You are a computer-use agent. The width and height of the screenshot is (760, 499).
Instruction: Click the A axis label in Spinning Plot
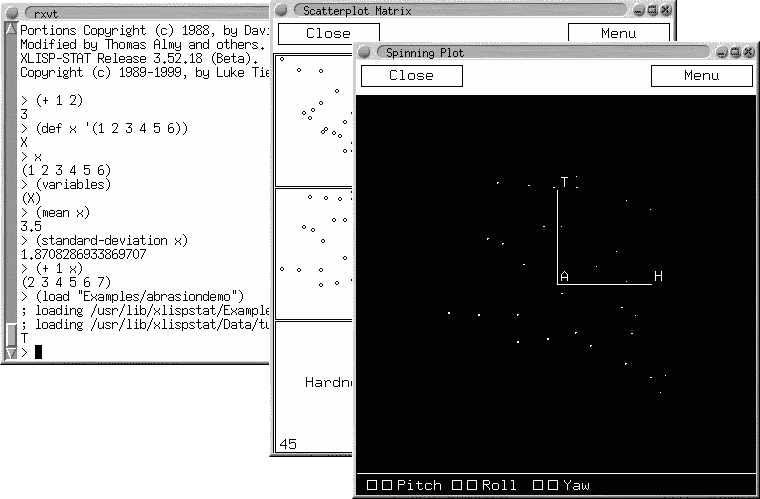point(564,277)
